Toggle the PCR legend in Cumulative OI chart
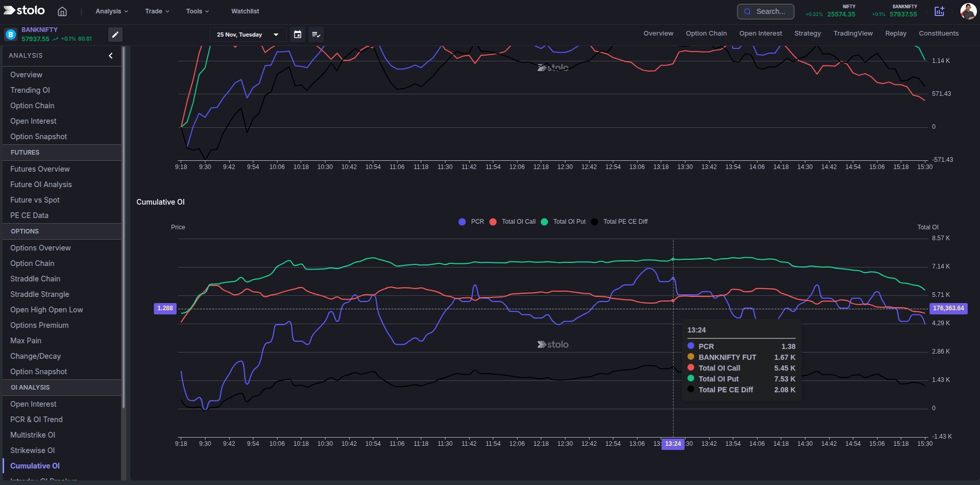 tap(471, 222)
